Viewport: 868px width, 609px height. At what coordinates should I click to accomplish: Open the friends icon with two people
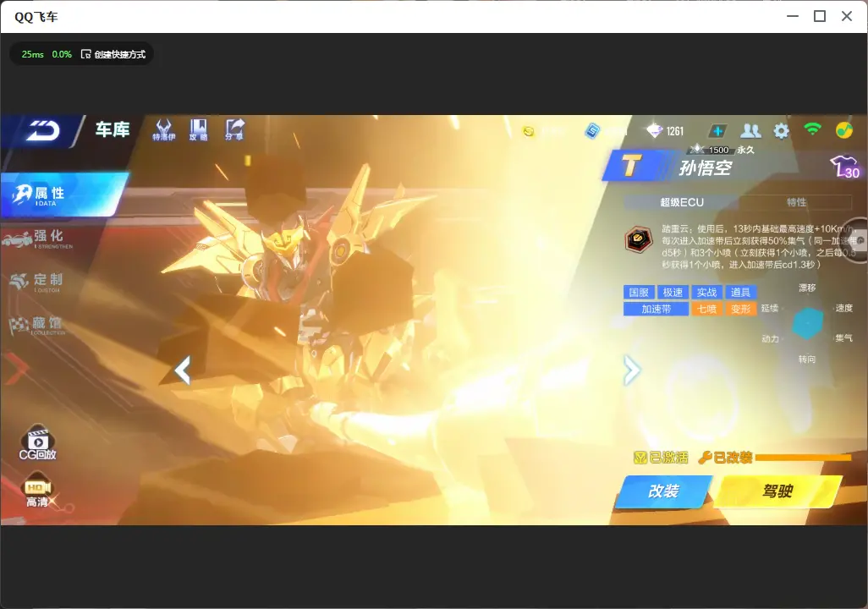tap(750, 130)
